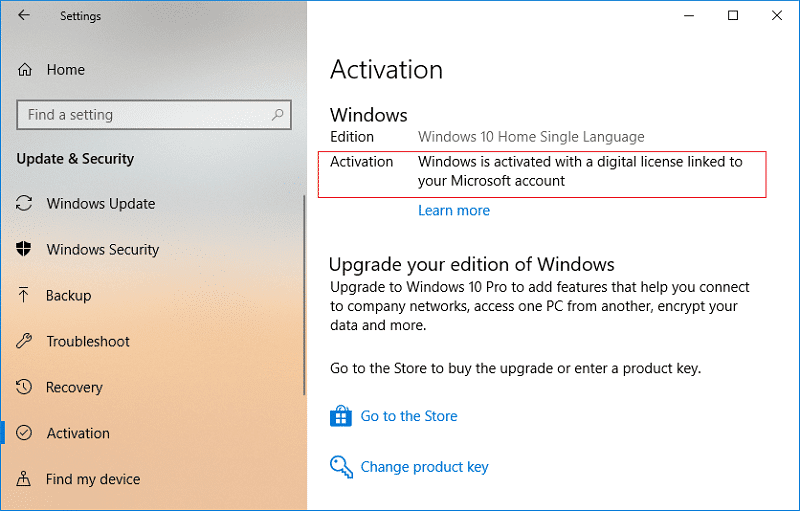Open Find my device settings
Viewport: 800px width, 511px height.
click(x=93, y=480)
